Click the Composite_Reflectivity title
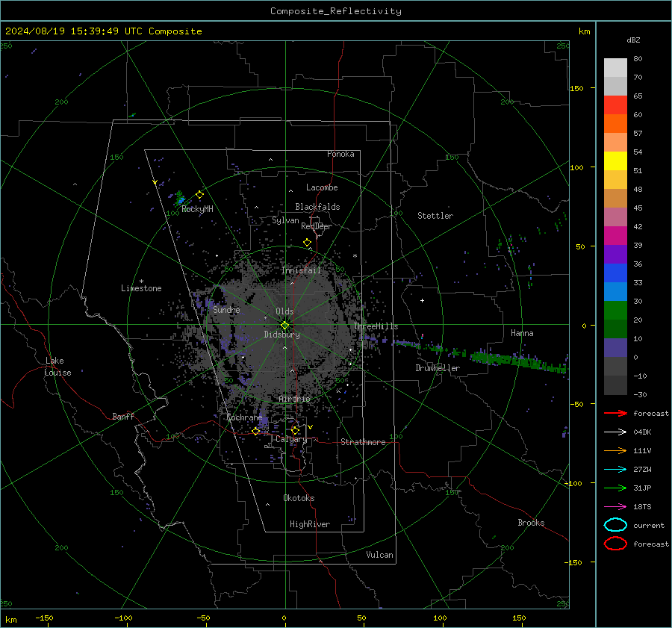 pyautogui.click(x=335, y=11)
